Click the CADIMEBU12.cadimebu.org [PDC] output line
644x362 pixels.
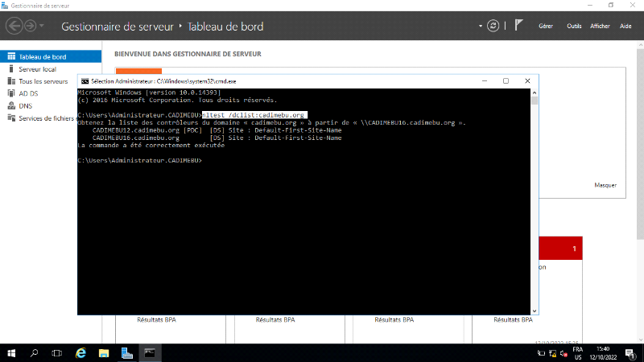(217, 130)
